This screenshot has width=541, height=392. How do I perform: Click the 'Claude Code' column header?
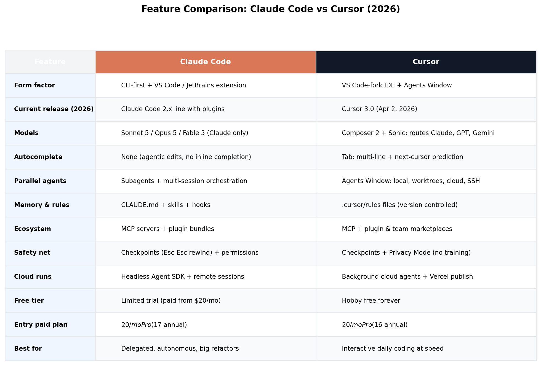(206, 62)
